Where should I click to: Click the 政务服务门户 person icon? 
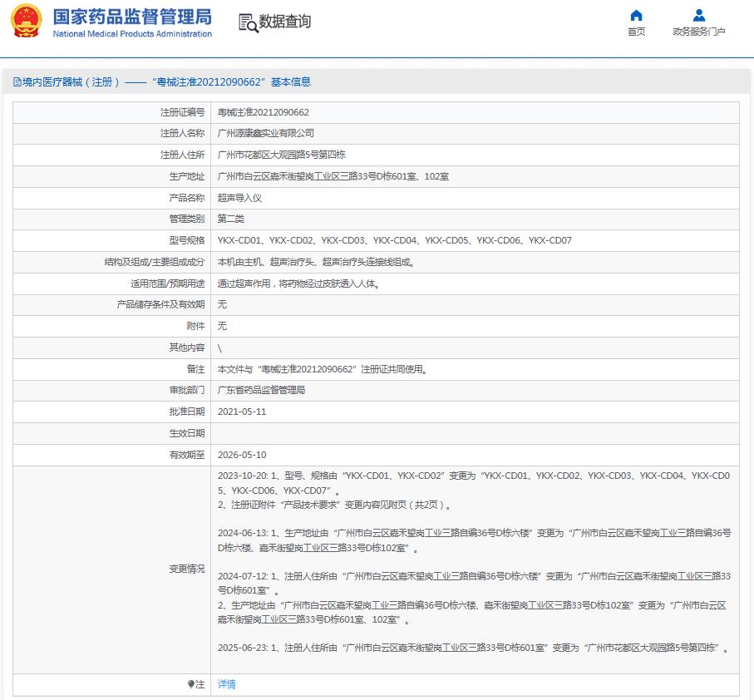click(x=699, y=15)
